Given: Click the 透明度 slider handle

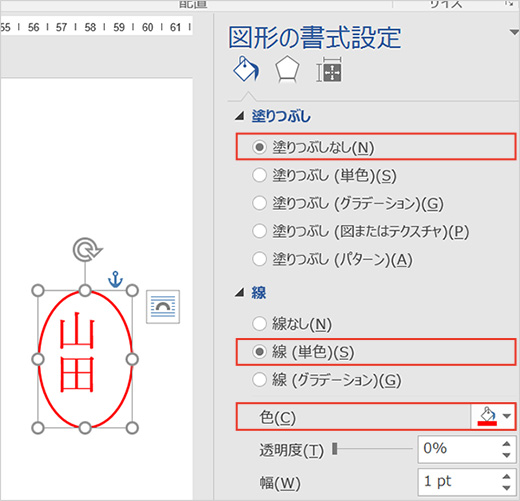Looking at the screenshot, I should click(x=335, y=449).
